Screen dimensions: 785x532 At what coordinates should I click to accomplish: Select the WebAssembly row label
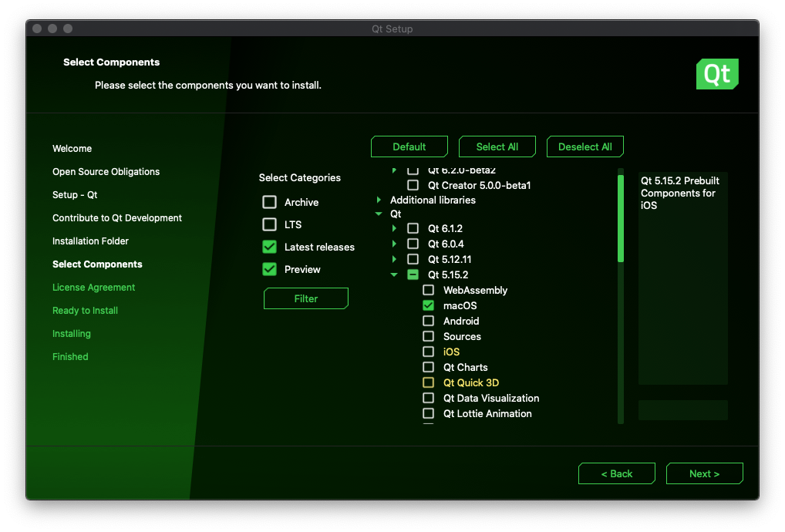475,290
